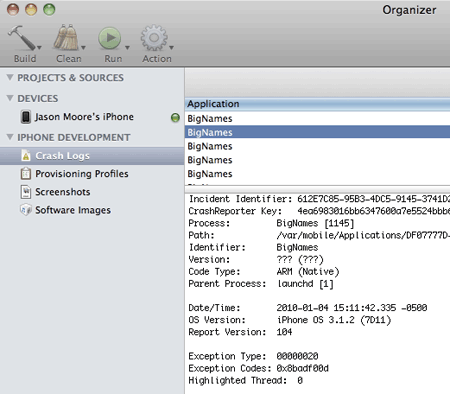
Task: Open Screenshots in sidebar
Action: click(x=63, y=192)
